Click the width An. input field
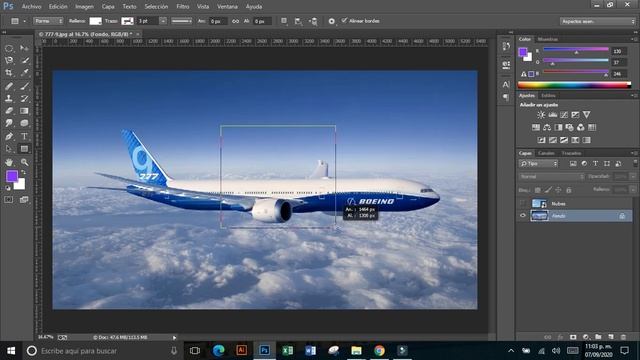This screenshot has height=360, width=640. [218, 21]
